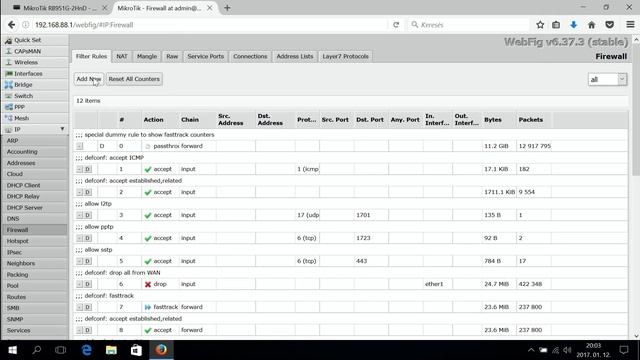Launch Edge from the taskbar
640x360 pixels.
coord(87,350)
